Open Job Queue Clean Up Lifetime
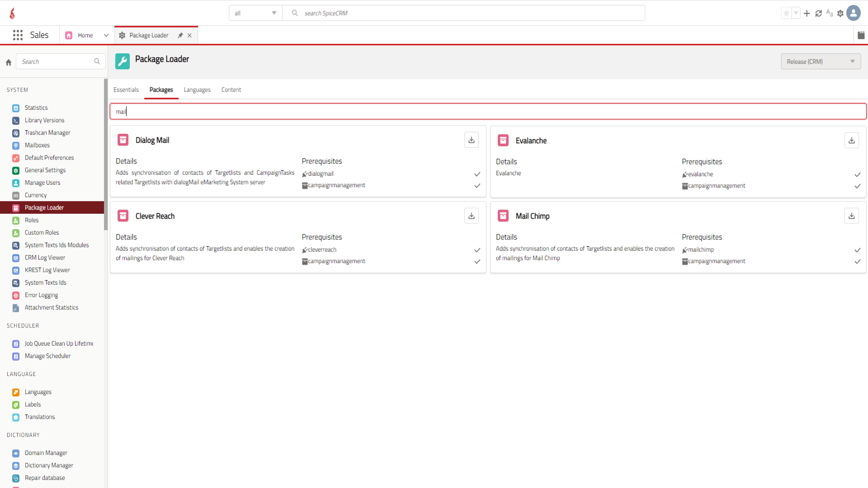The height and width of the screenshot is (488, 868). click(59, 344)
